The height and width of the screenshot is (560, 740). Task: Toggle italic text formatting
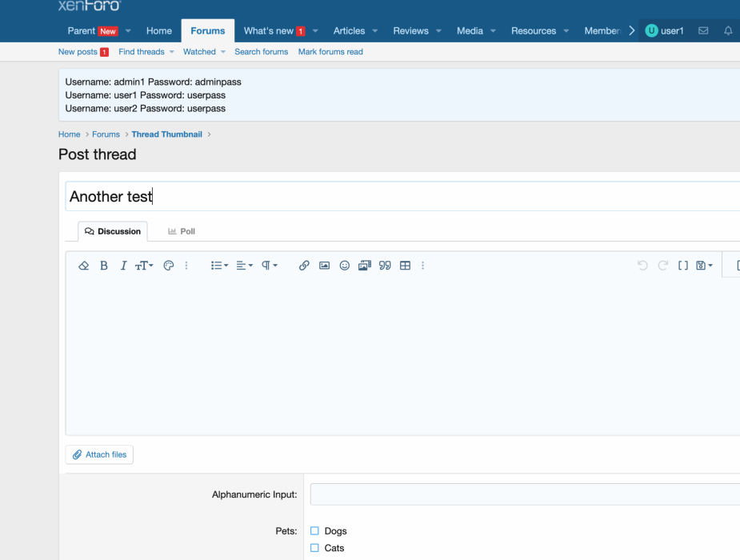click(x=123, y=266)
